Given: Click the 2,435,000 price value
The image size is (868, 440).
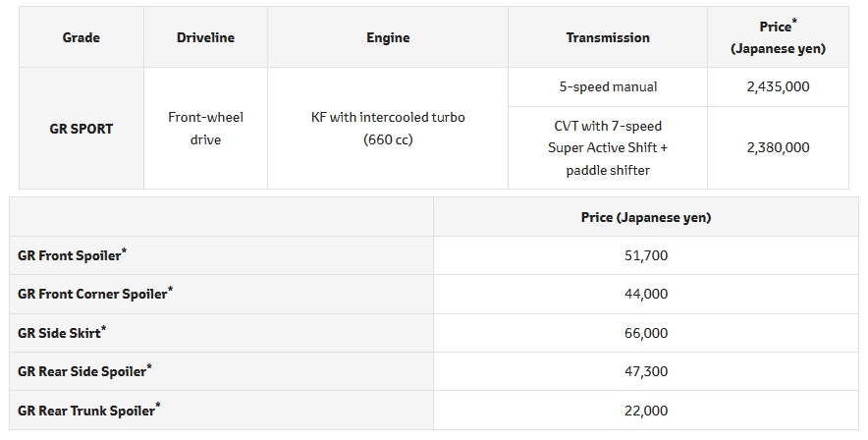Looking at the screenshot, I should click(x=778, y=86).
